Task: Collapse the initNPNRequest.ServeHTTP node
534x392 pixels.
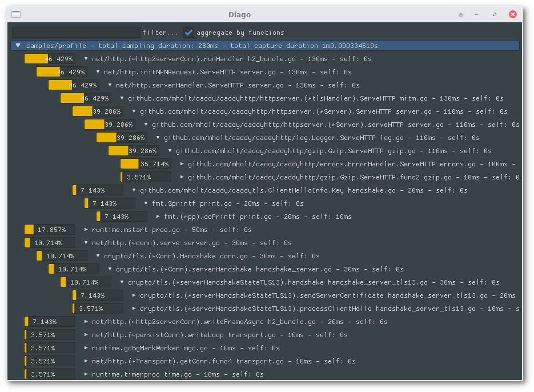Action: [98, 72]
